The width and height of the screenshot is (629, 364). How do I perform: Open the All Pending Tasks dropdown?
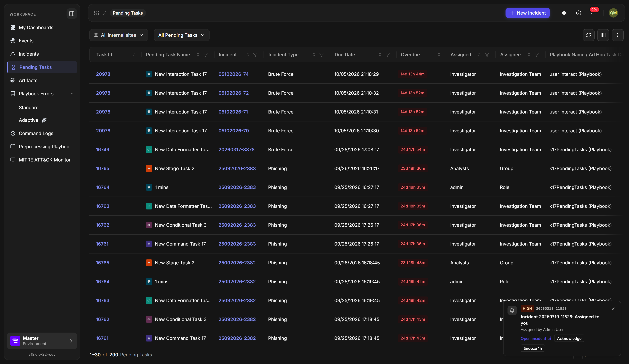(x=181, y=35)
